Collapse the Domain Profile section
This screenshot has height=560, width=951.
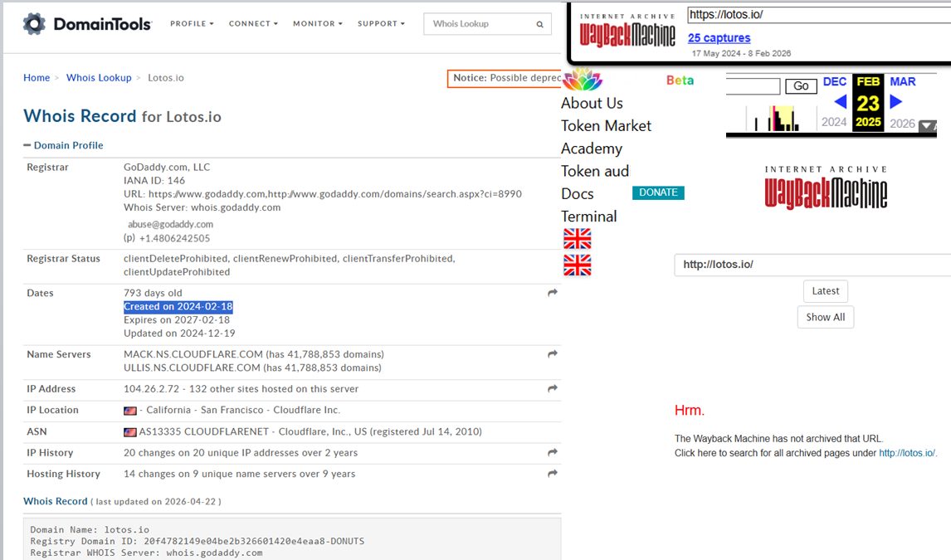[63, 145]
